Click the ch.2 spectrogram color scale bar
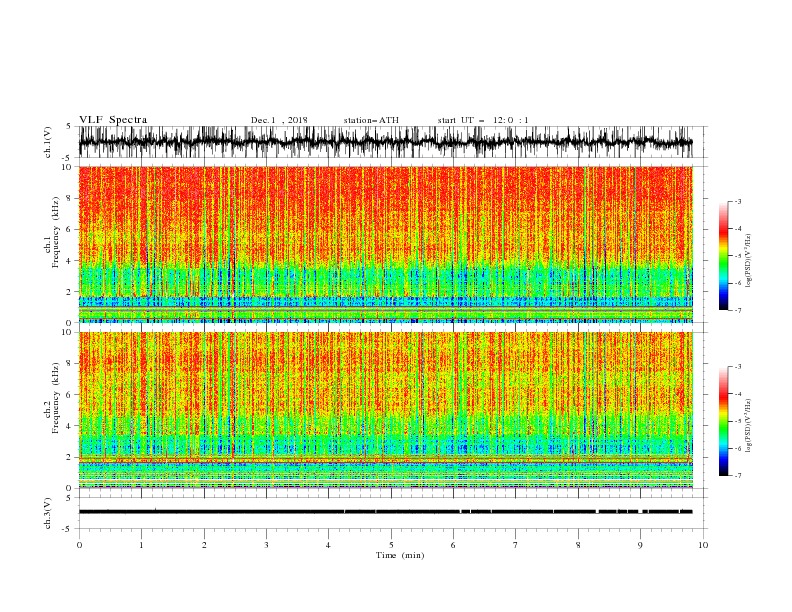Viewport: 792px width, 612px height. [724, 421]
